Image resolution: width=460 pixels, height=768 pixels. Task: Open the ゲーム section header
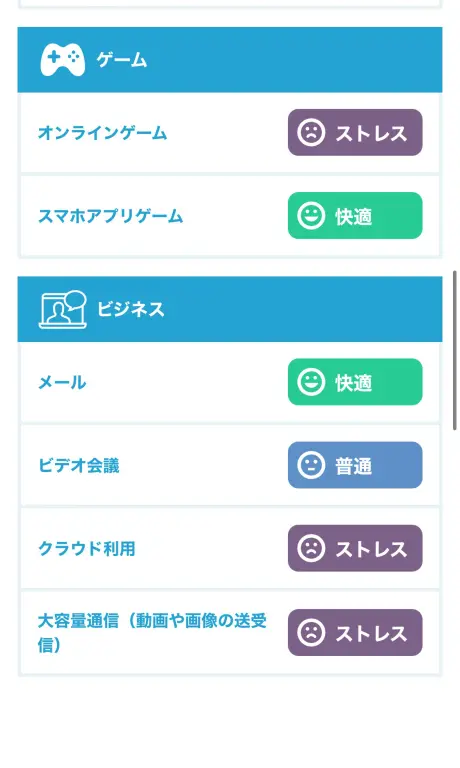(230, 60)
